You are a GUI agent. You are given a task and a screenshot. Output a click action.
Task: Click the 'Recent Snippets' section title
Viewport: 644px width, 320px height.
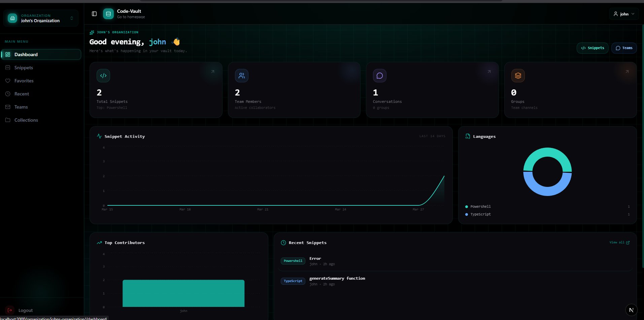(308, 243)
